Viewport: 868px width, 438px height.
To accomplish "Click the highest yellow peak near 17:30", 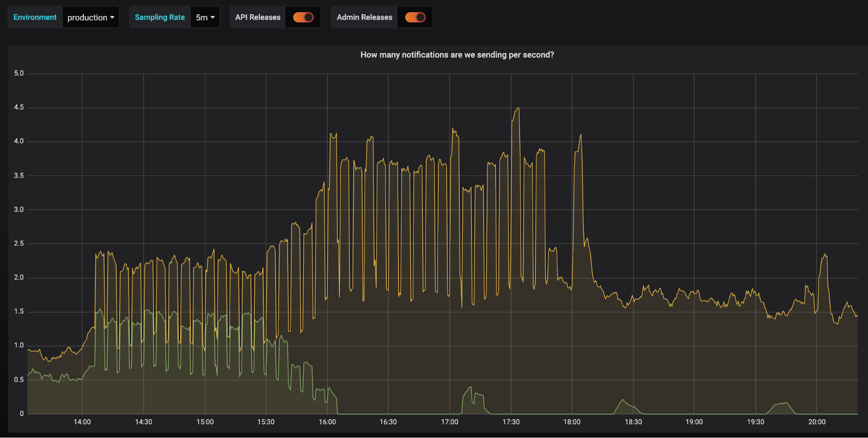I will (x=517, y=109).
